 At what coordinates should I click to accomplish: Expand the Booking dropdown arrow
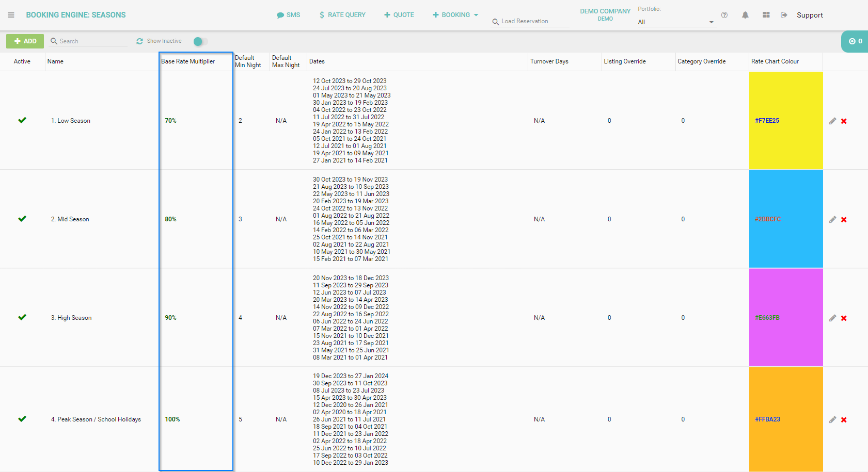coord(476,15)
